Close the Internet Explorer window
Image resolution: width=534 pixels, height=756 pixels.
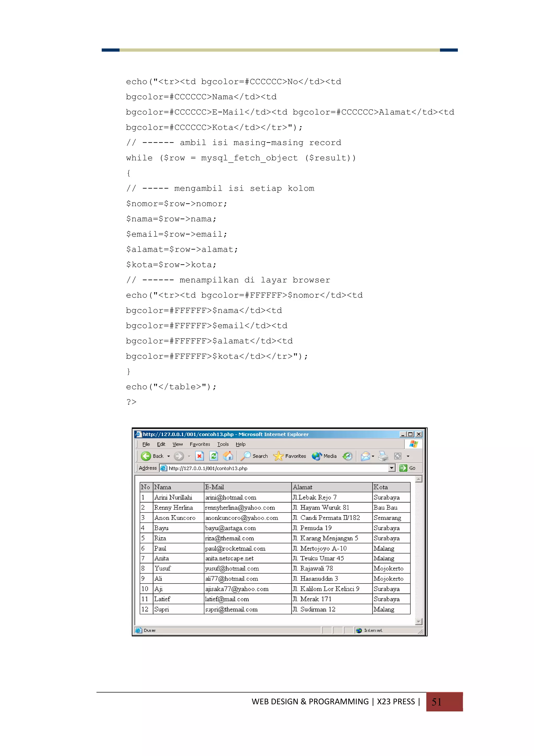pyautogui.click(x=418, y=434)
